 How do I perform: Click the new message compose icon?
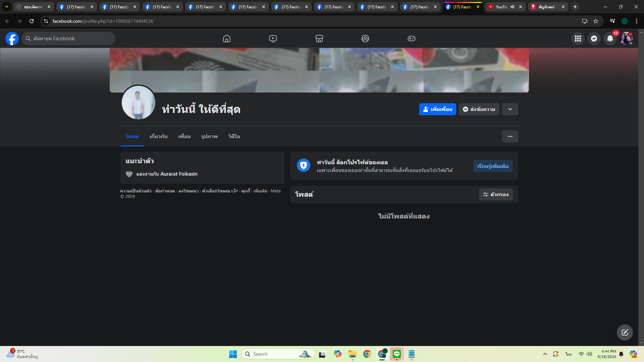625,333
